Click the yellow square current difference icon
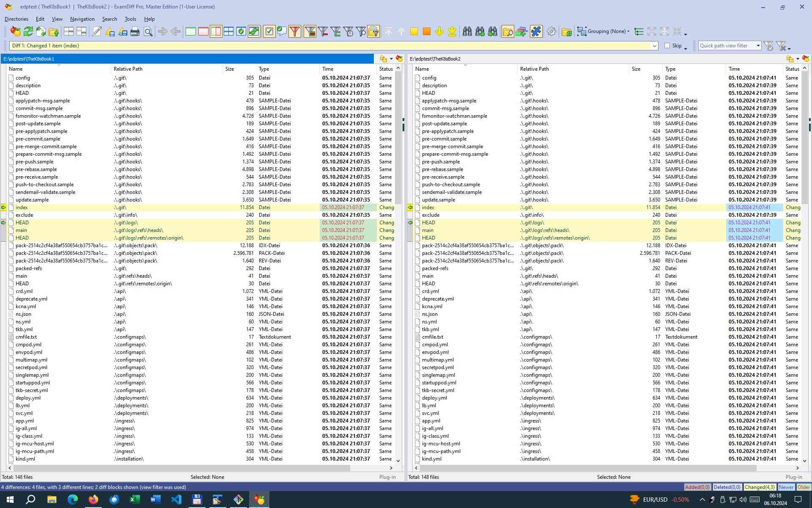 (x=414, y=31)
